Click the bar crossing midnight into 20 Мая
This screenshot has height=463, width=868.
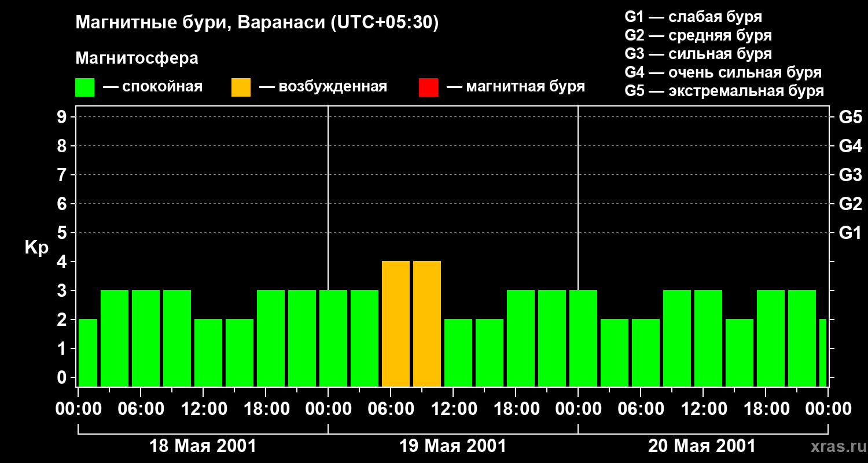click(x=583, y=338)
